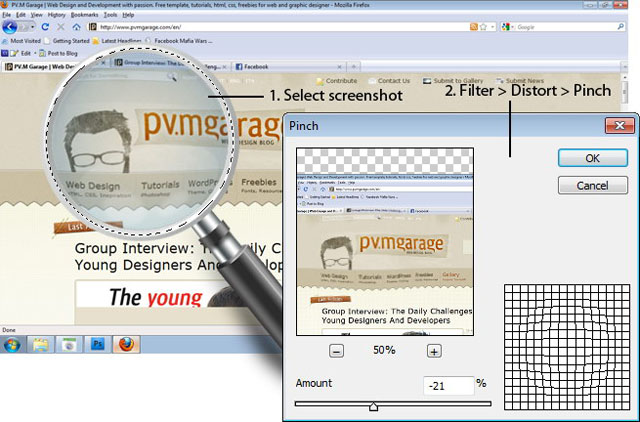The image size is (640, 422).
Task: Click the Group Interview article headline
Action: tap(178, 257)
